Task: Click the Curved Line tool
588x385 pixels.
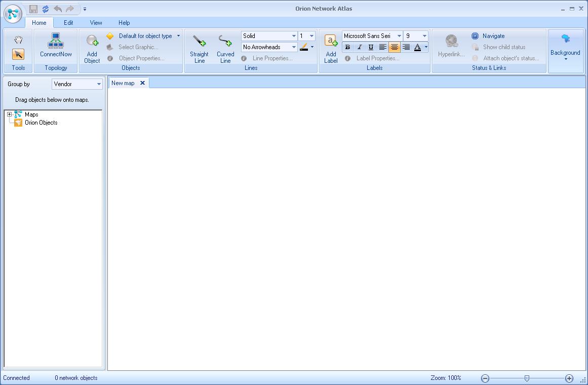Action: point(225,49)
